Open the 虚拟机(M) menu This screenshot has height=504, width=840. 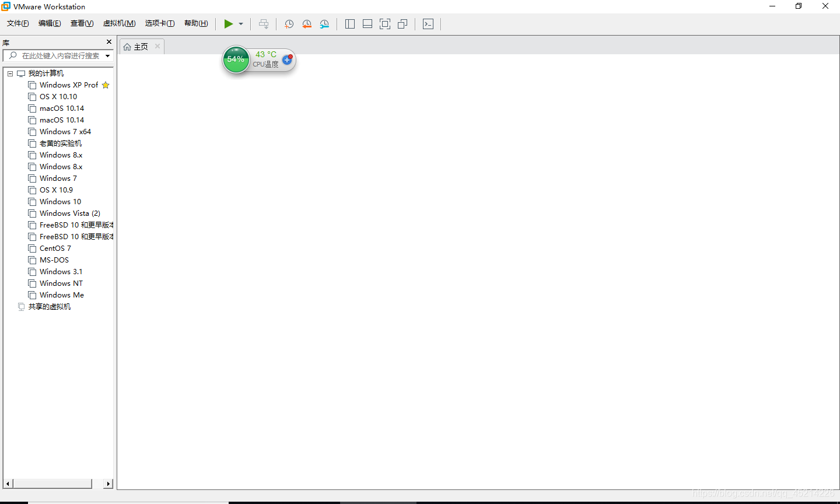coord(119,23)
